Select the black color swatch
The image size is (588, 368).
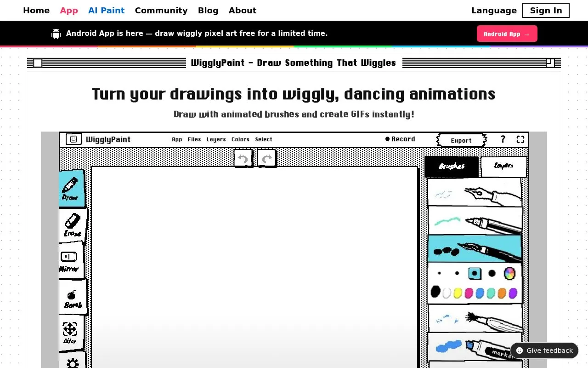(435, 292)
